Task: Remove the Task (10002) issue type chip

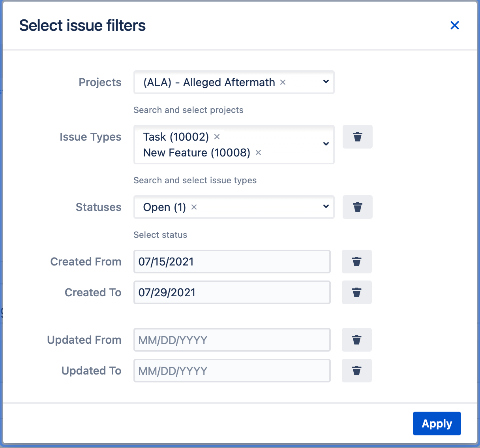Action: [217, 137]
